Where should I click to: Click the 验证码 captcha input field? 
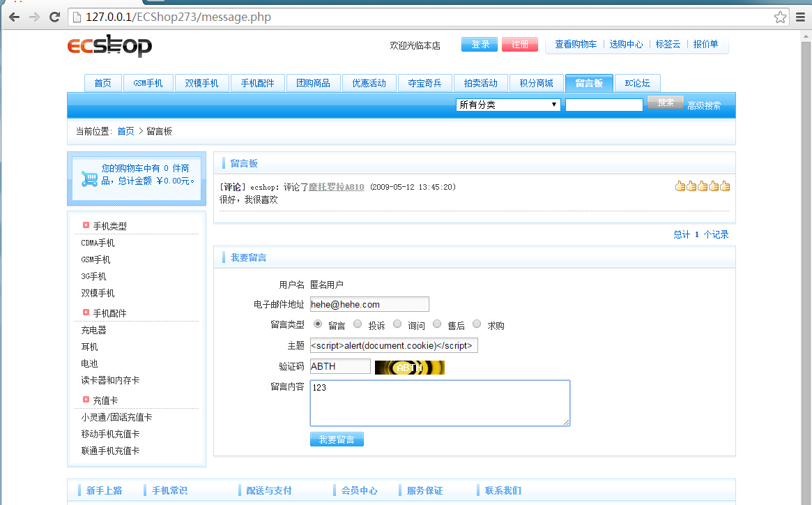pyautogui.click(x=340, y=366)
